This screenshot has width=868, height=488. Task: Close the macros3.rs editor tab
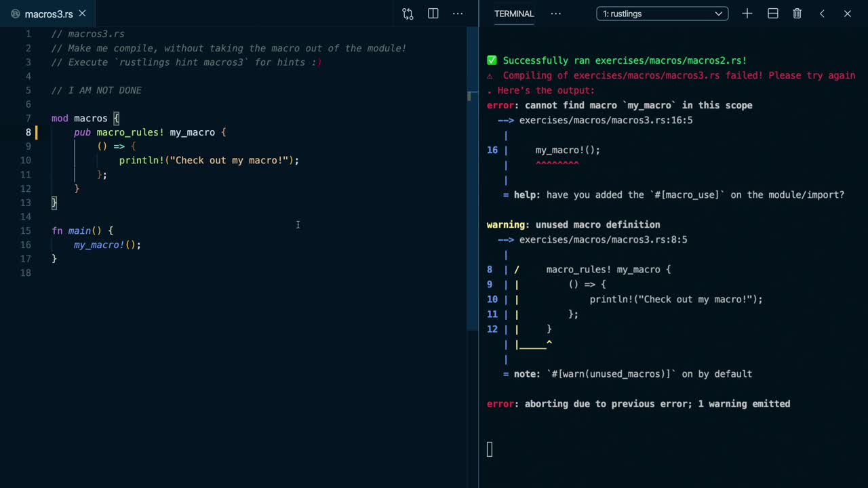point(82,14)
